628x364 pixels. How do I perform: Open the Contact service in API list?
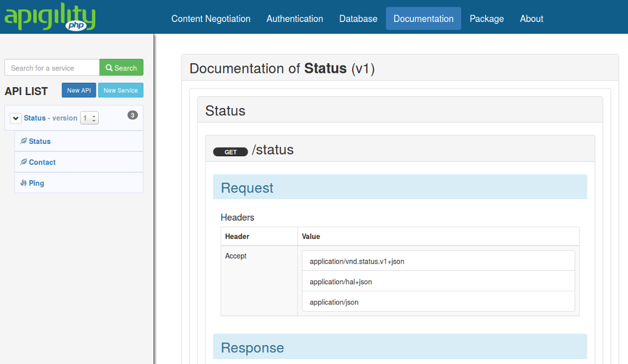[42, 162]
